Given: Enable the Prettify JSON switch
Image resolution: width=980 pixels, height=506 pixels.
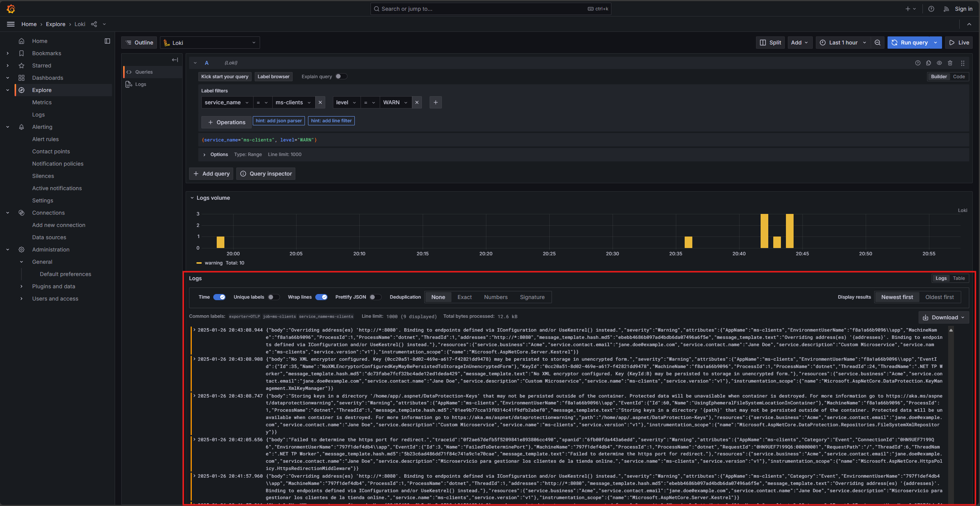Looking at the screenshot, I should pos(375,297).
